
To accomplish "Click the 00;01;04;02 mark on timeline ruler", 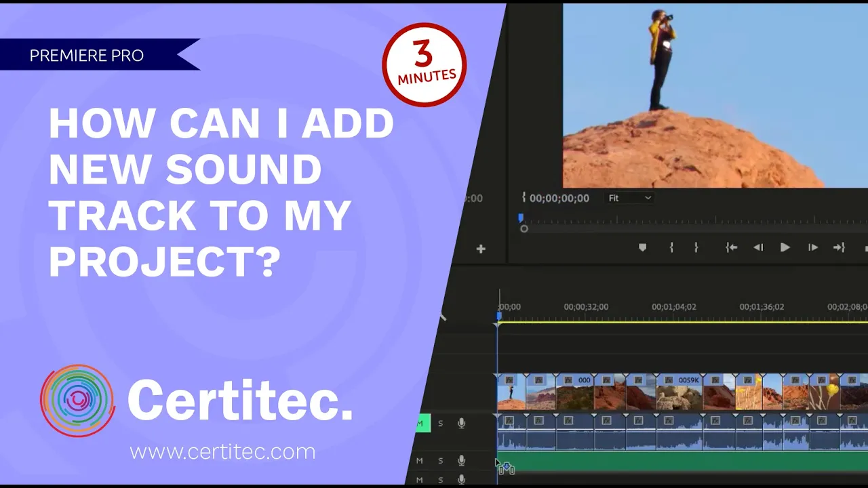I will (x=674, y=307).
